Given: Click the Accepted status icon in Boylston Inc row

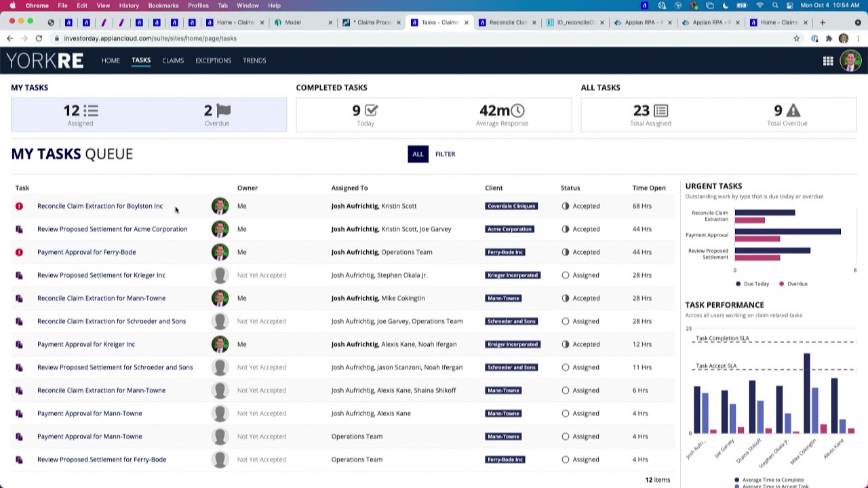Looking at the screenshot, I should (x=566, y=206).
